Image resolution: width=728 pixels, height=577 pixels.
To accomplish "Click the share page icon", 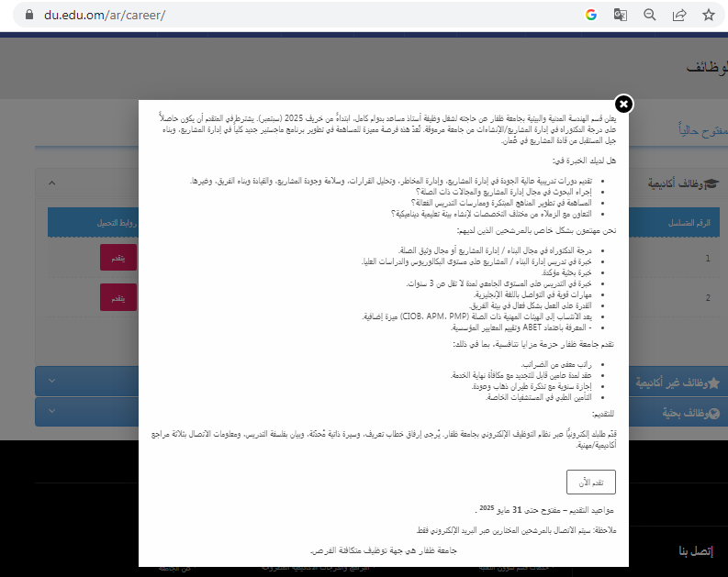I will tap(678, 15).
